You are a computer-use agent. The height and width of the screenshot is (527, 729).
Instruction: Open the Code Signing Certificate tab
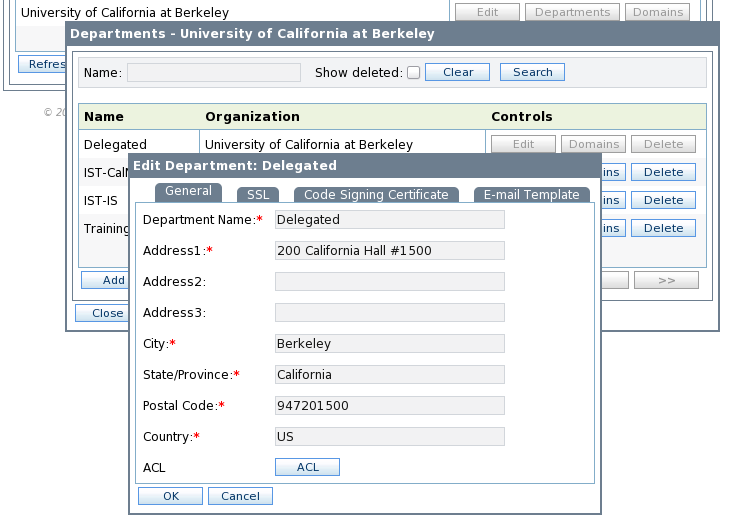coord(376,195)
